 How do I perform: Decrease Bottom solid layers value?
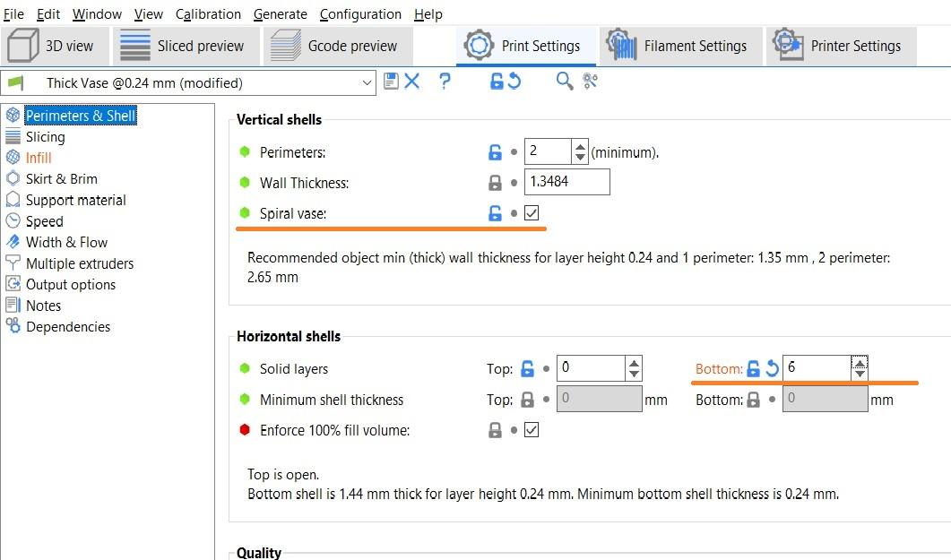tap(860, 374)
